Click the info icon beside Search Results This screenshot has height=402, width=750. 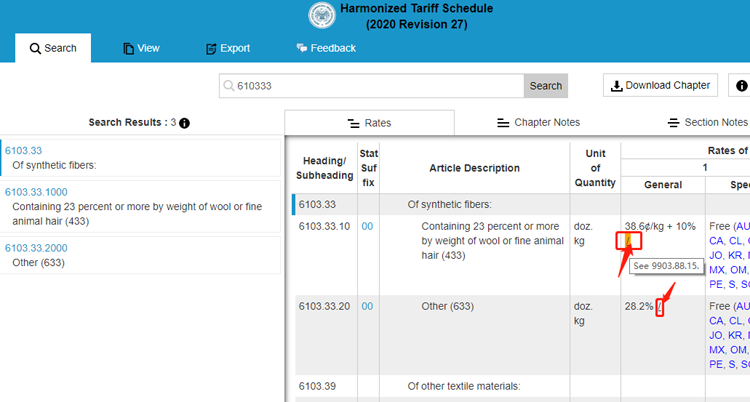184,123
